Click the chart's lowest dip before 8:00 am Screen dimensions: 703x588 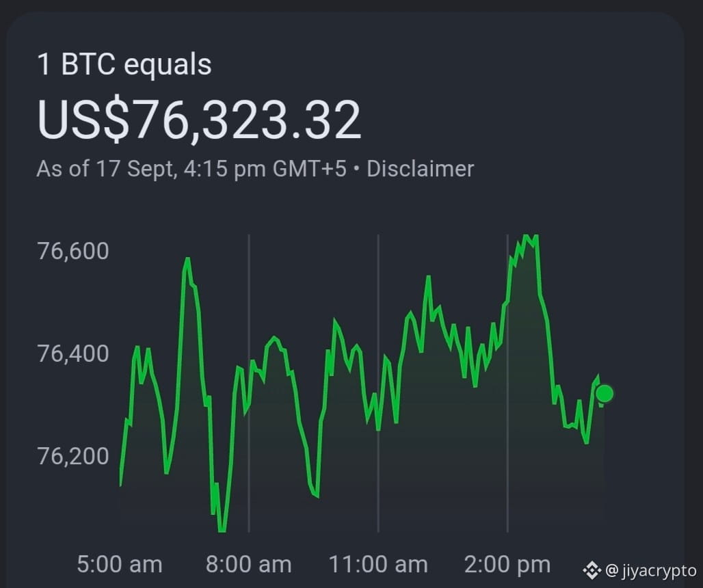222,530
